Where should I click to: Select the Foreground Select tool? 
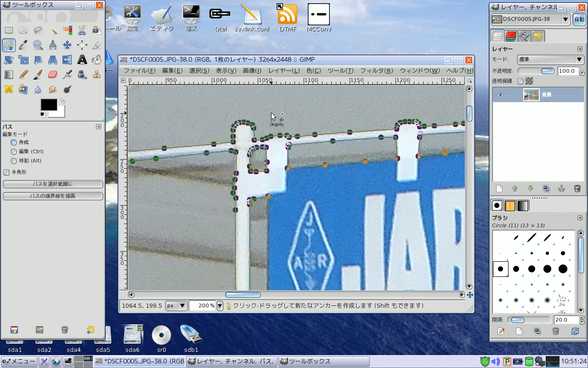coord(96,30)
